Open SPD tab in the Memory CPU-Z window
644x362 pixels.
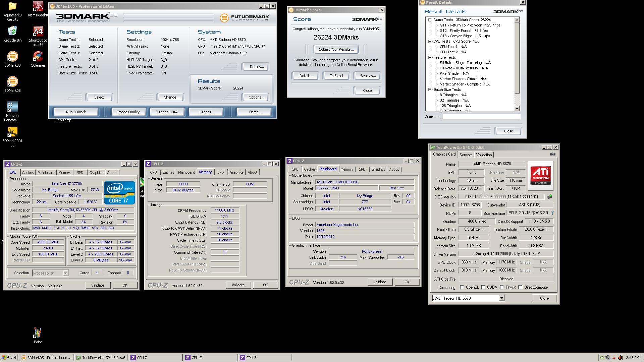click(220, 172)
